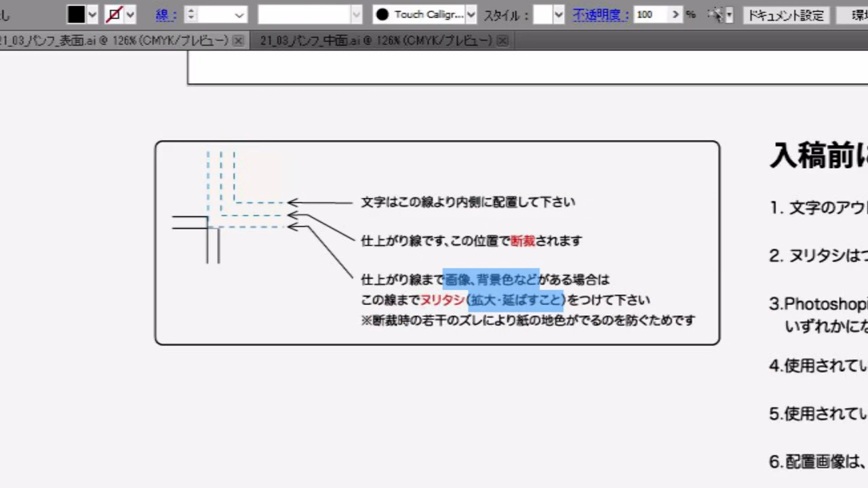Click the black fill color swatch
868x488 pixels.
tap(76, 14)
